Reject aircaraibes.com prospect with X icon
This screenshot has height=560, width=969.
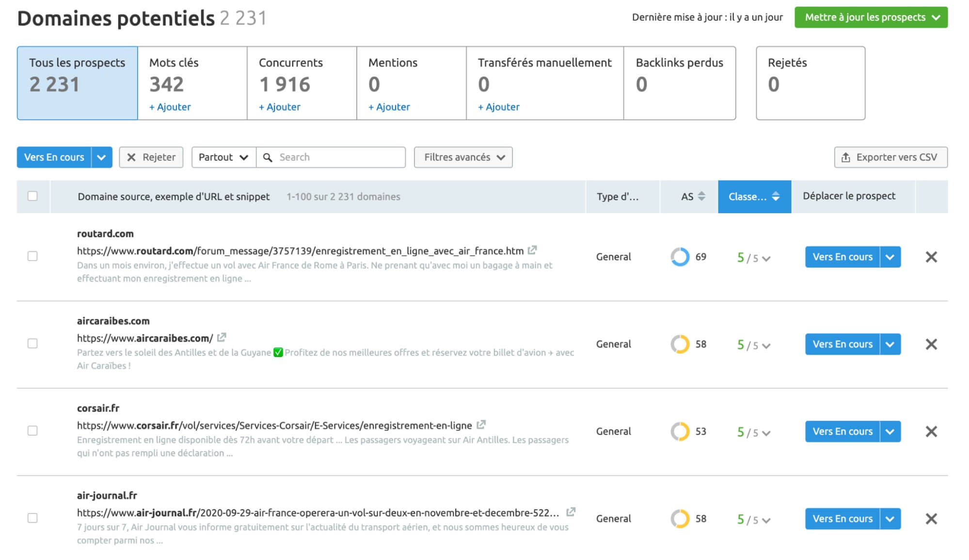931,344
